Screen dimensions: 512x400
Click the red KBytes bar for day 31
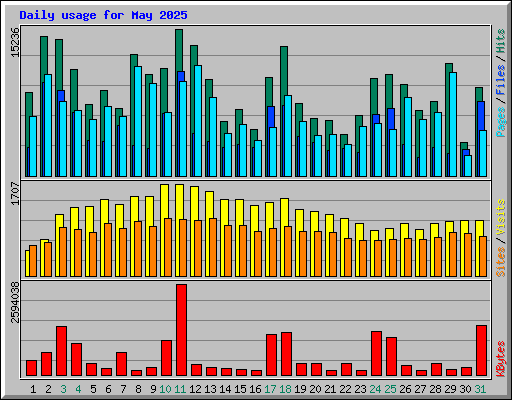click(x=482, y=351)
